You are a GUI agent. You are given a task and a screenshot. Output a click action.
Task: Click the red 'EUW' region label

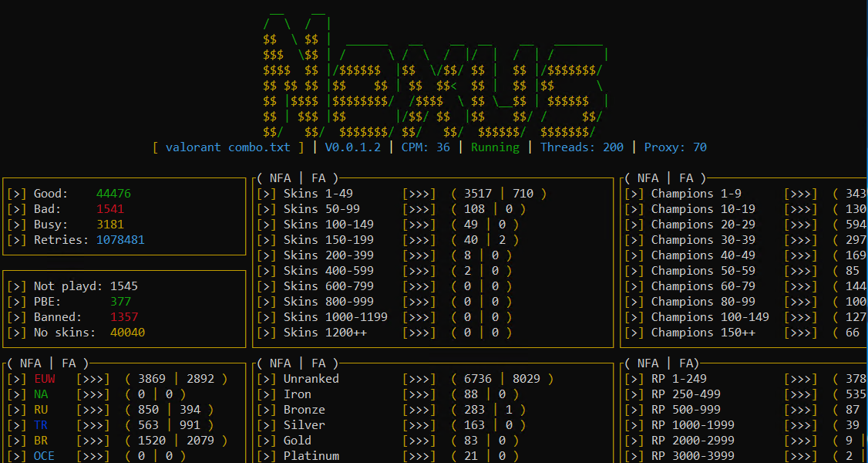pyautogui.click(x=44, y=380)
